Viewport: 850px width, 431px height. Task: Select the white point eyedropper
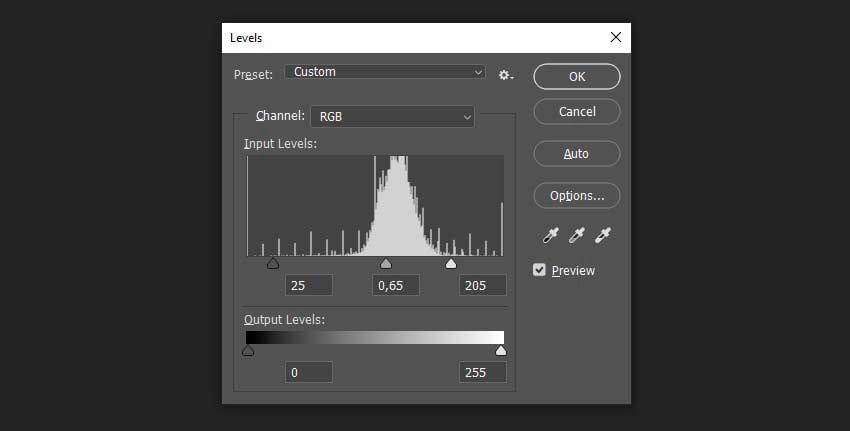[602, 236]
